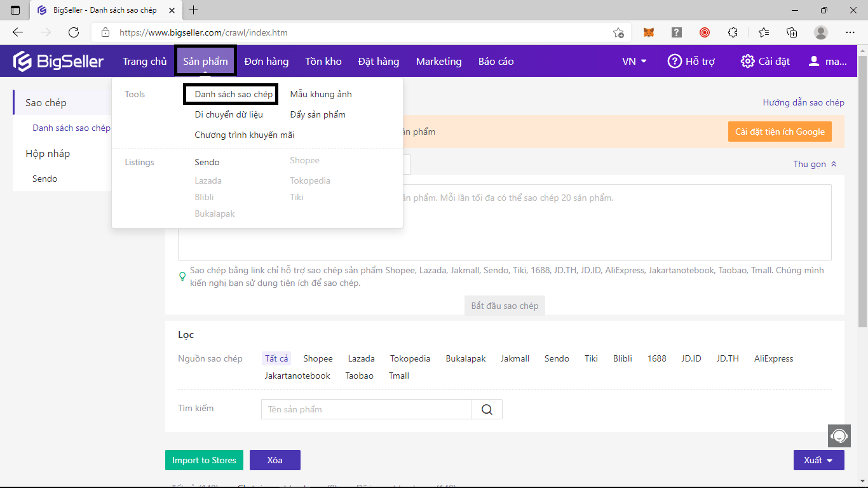Select the Taobao source filter

click(x=359, y=376)
